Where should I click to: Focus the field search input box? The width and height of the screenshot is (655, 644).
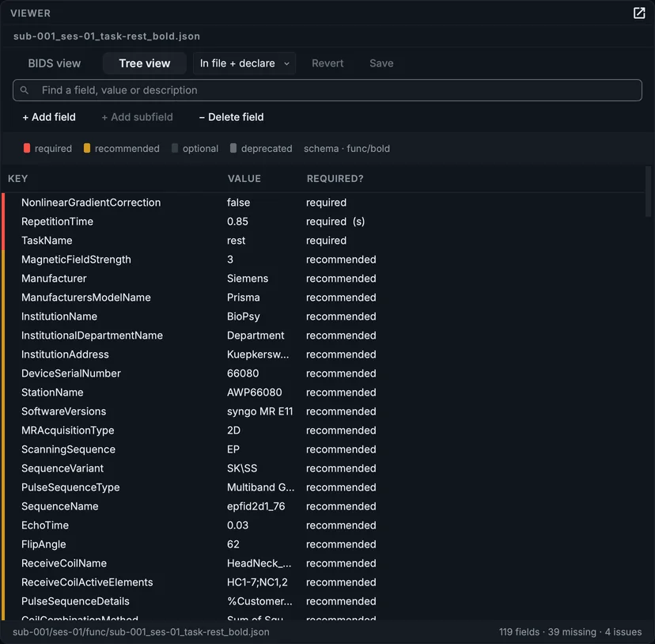327,90
